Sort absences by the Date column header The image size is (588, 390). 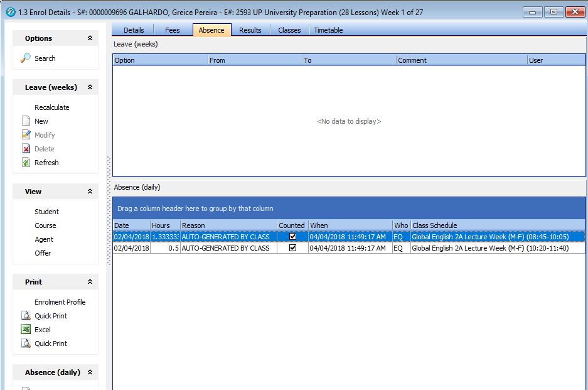tap(131, 225)
